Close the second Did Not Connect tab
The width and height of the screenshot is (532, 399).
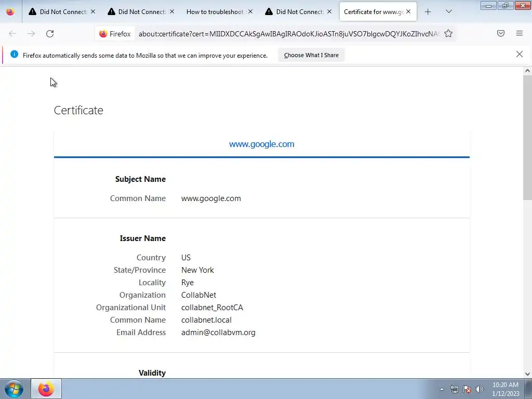pos(171,11)
